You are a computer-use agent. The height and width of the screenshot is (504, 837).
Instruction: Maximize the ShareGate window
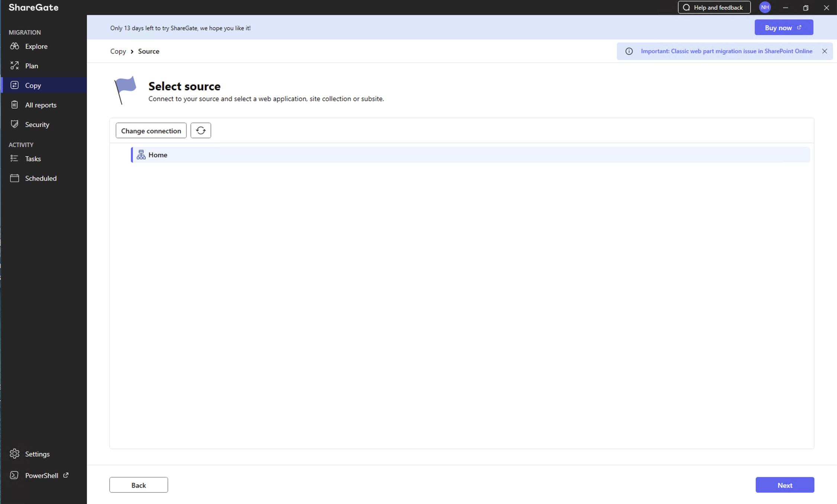point(806,7)
